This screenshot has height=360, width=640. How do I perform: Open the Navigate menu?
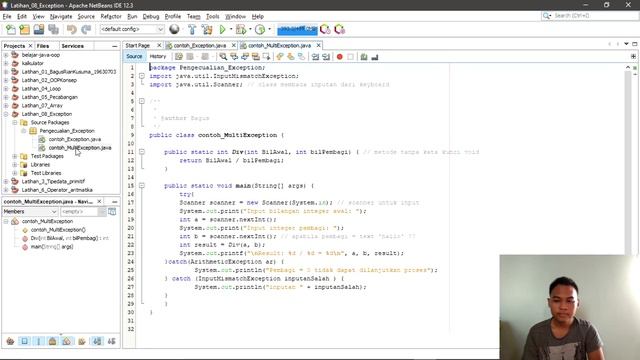pyautogui.click(x=61, y=16)
